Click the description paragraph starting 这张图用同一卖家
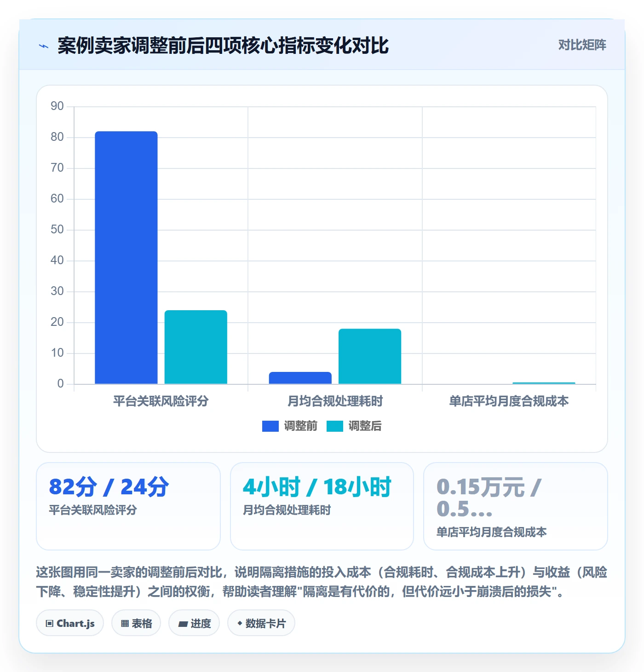 pos(322,582)
